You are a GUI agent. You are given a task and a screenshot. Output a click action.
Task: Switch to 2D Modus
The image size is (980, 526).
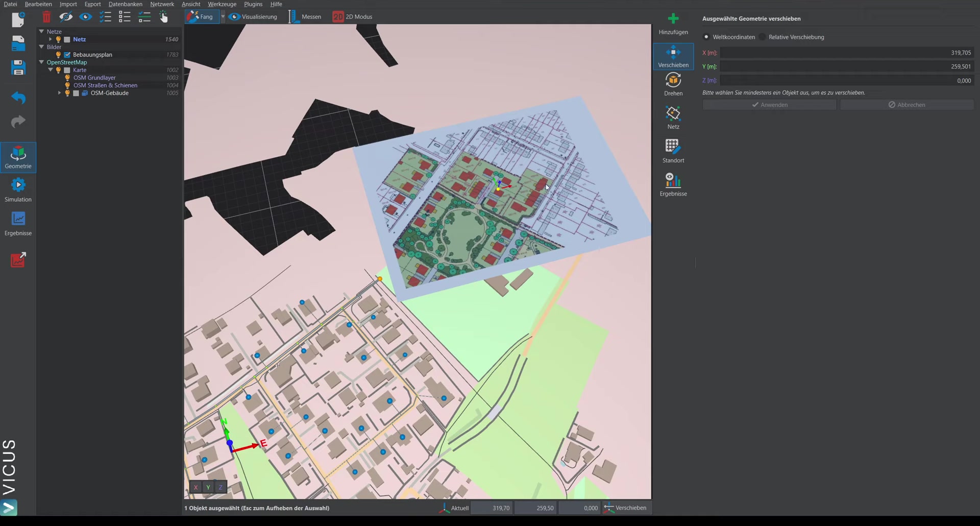(x=353, y=17)
